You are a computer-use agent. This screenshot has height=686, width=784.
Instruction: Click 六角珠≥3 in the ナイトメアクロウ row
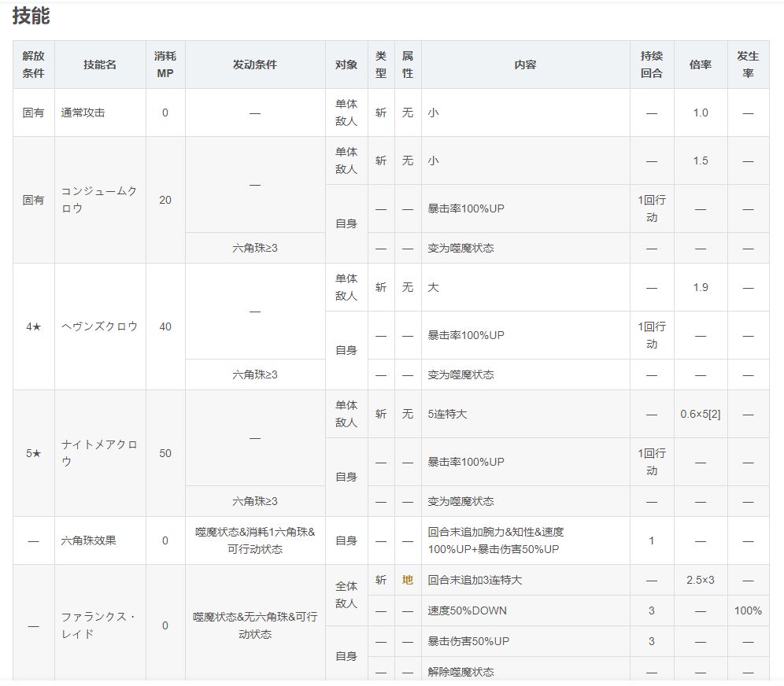click(x=255, y=501)
